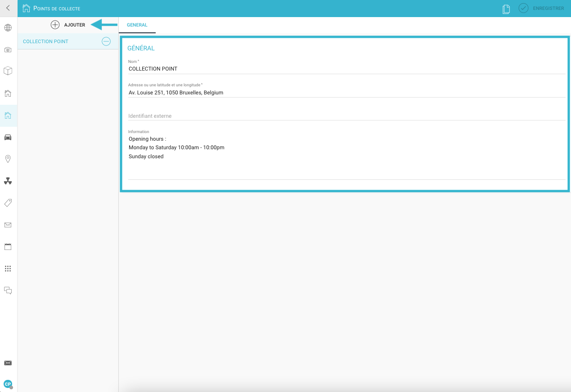Image resolution: width=571 pixels, height=392 pixels.
Task: Open the dotted grid apps icon
Action: [x=8, y=268]
